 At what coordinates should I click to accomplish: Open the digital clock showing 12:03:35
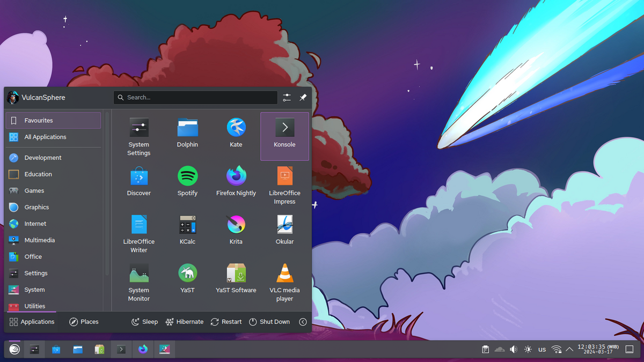coord(598,349)
